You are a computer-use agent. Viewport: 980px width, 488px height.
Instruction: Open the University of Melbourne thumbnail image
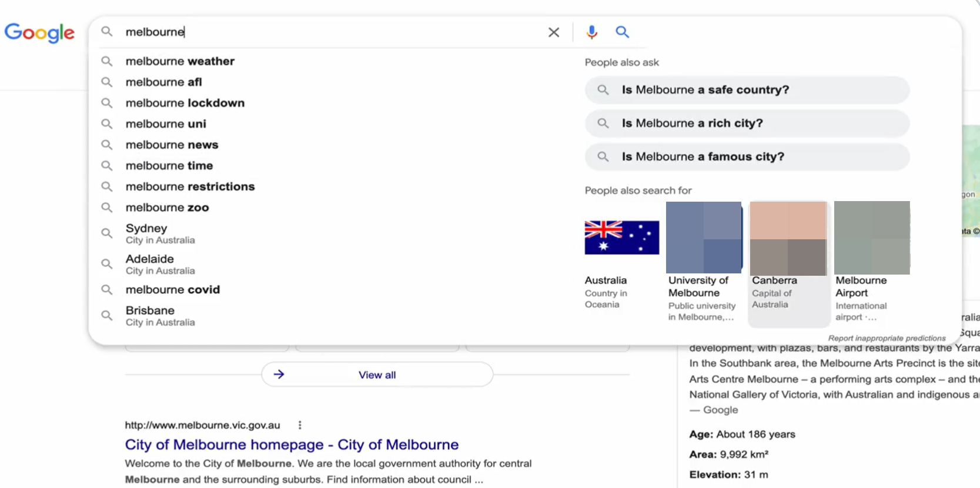click(x=704, y=238)
